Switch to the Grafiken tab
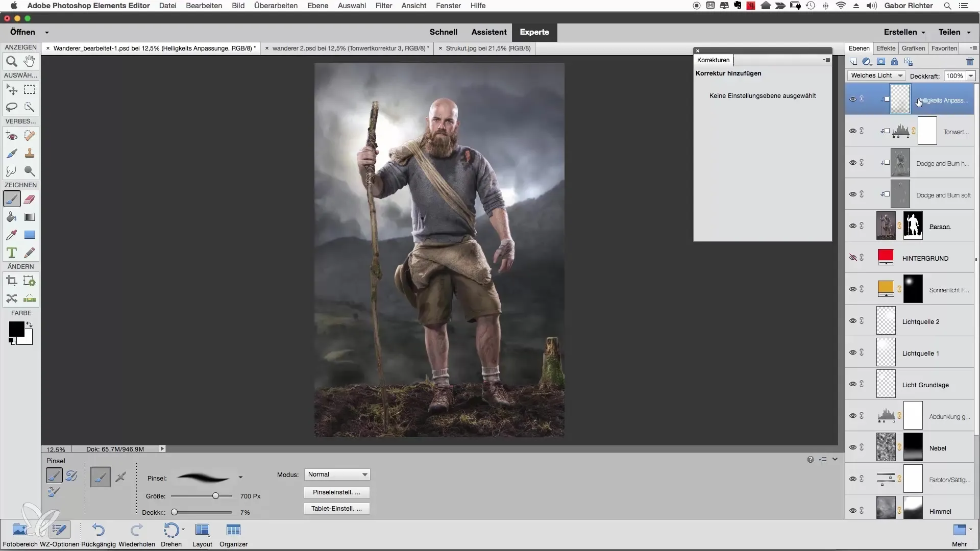Screen dimensions: 980x551 (913, 48)
